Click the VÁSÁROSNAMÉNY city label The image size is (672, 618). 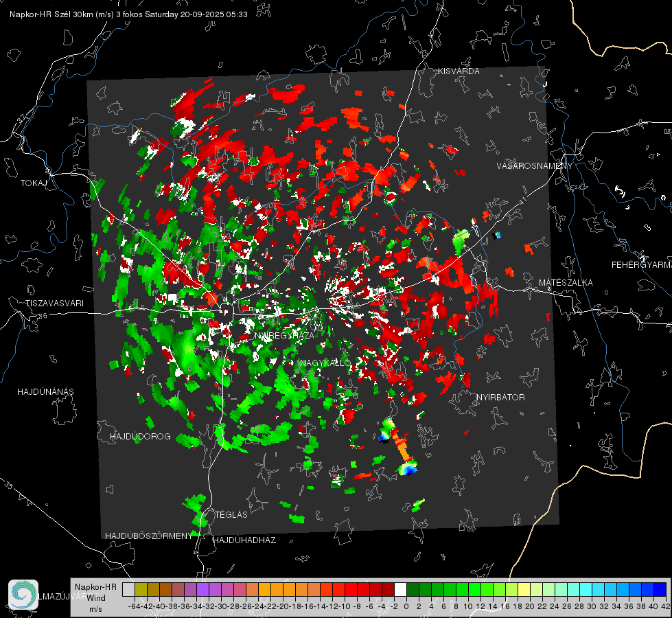(x=535, y=166)
